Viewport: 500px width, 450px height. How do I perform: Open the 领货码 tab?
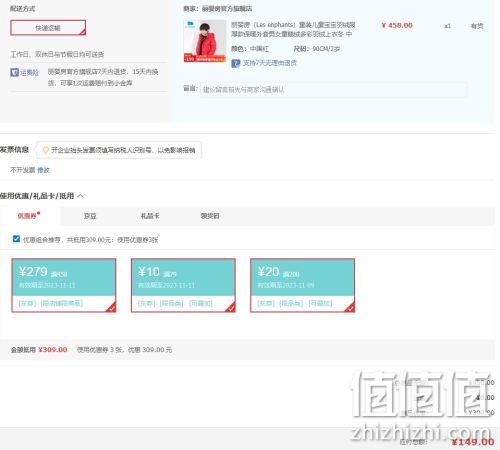(x=210, y=216)
